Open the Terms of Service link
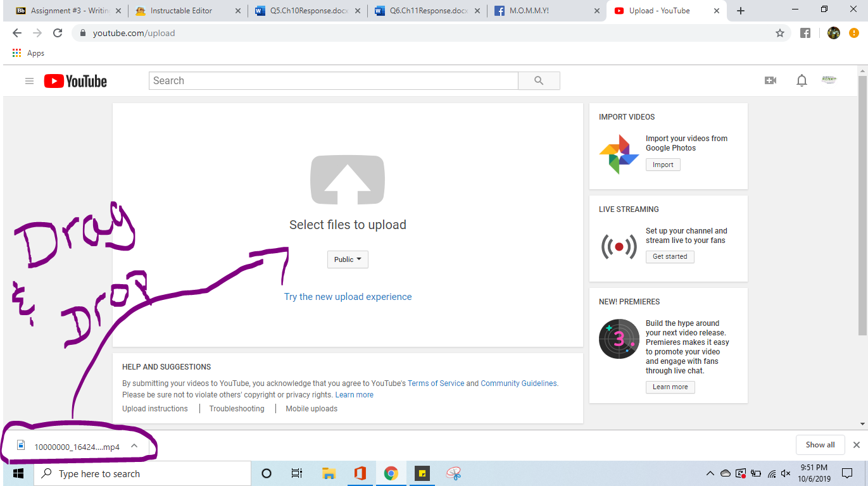This screenshot has width=868, height=486. 436,383
